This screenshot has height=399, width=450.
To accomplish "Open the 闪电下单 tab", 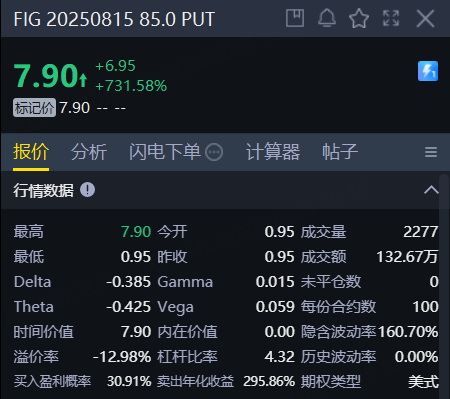I will click(165, 152).
